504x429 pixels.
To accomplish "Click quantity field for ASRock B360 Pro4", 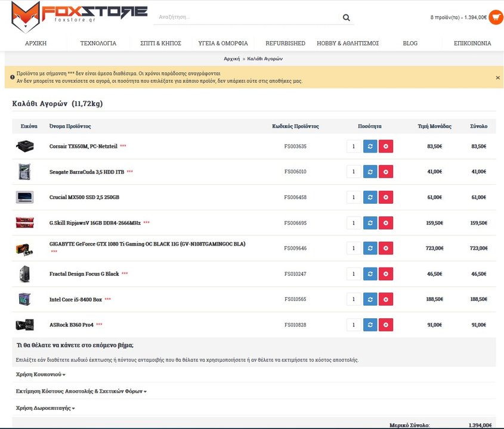I will pyautogui.click(x=354, y=325).
